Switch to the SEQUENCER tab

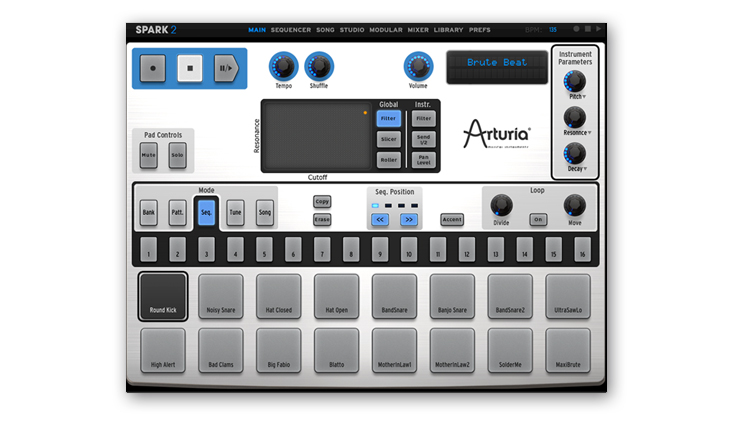tap(291, 30)
